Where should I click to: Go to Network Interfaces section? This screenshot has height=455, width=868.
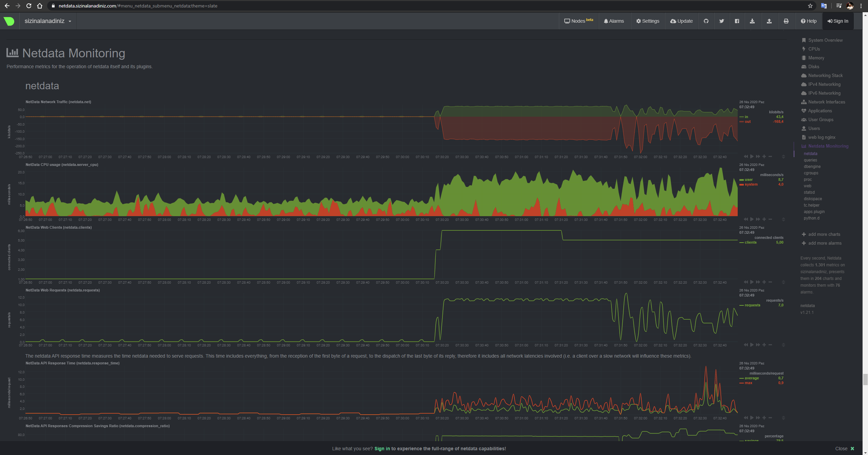(827, 102)
